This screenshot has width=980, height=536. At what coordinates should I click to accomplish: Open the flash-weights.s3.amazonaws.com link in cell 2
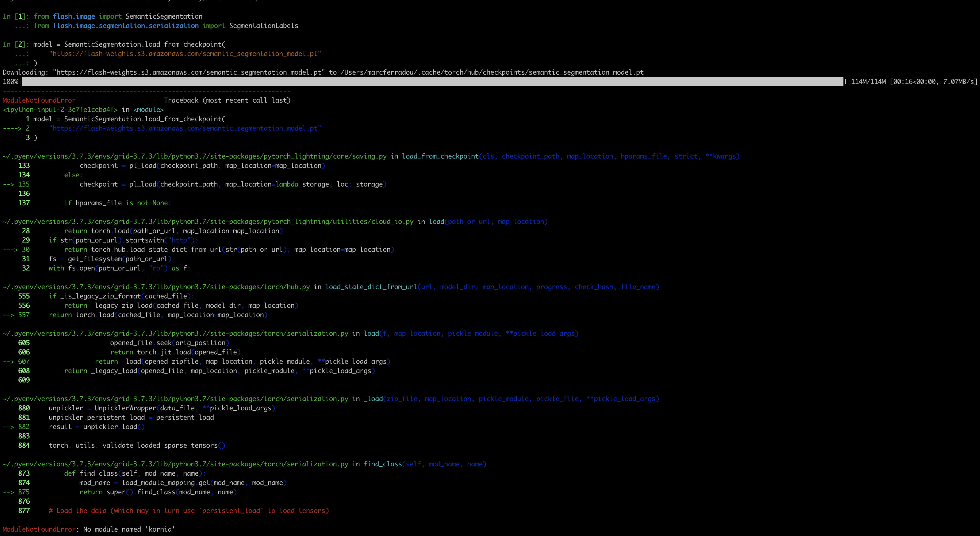185,54
